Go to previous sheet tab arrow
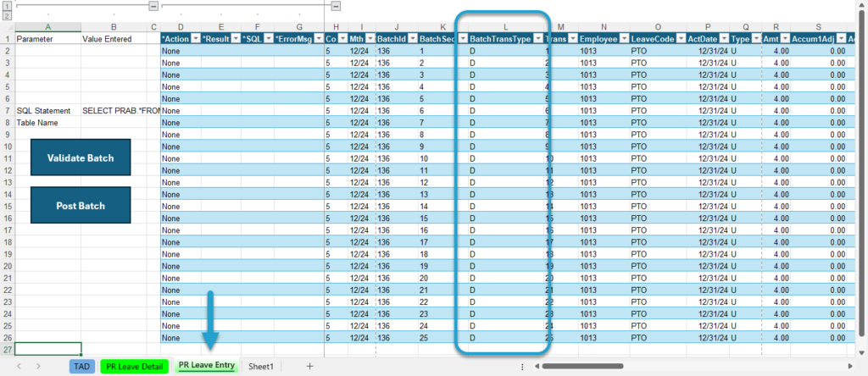The width and height of the screenshot is (868, 376). [19, 366]
